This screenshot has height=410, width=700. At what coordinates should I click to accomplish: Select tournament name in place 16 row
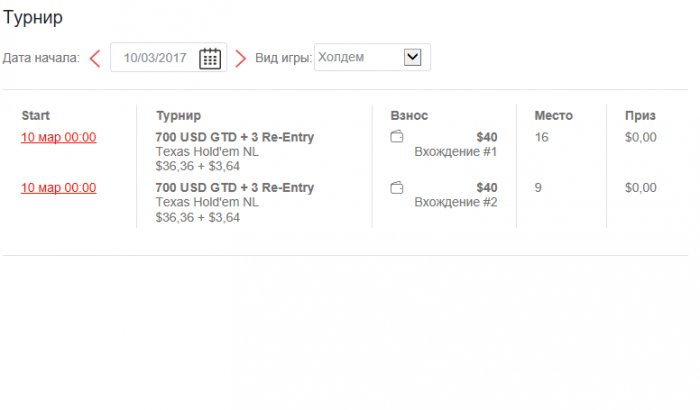tap(235, 138)
